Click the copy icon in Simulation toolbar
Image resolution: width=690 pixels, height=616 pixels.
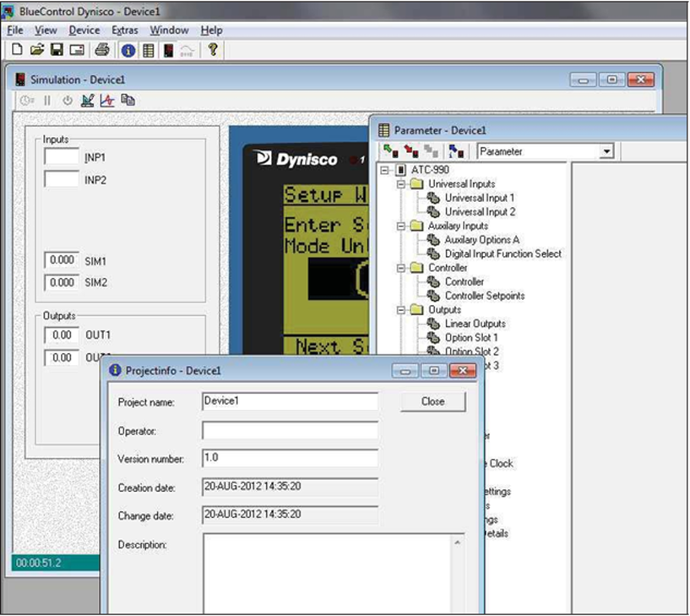tap(128, 100)
